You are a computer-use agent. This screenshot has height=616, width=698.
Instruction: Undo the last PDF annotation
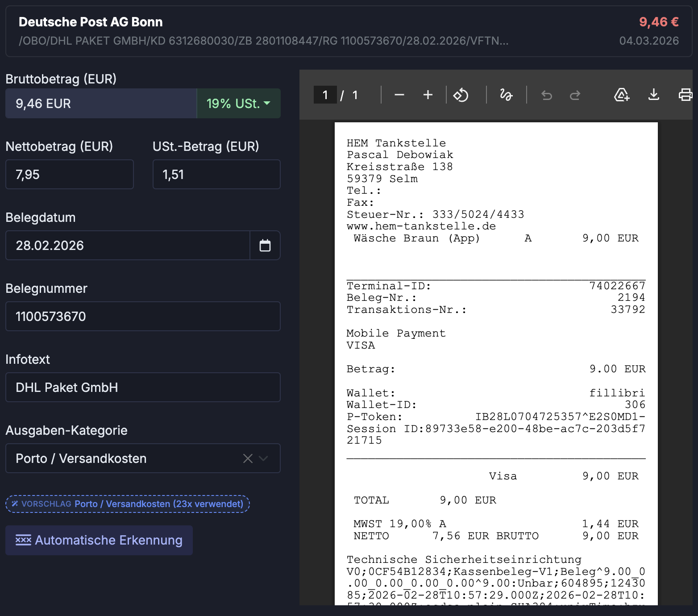coord(547,95)
